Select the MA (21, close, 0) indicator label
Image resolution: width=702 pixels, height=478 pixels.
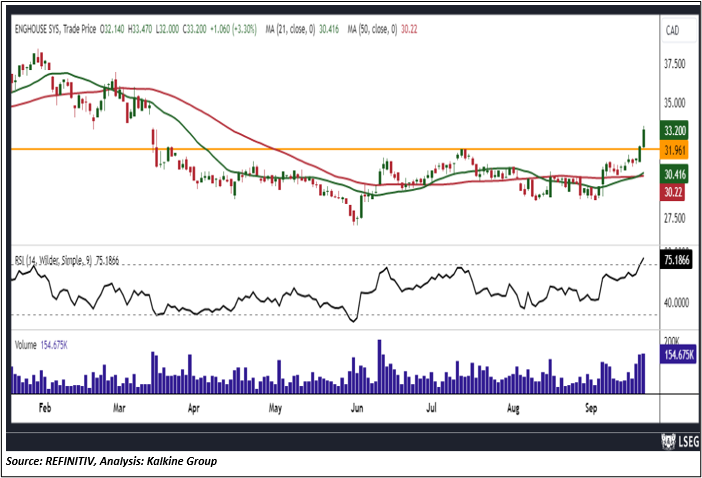pyautogui.click(x=290, y=30)
